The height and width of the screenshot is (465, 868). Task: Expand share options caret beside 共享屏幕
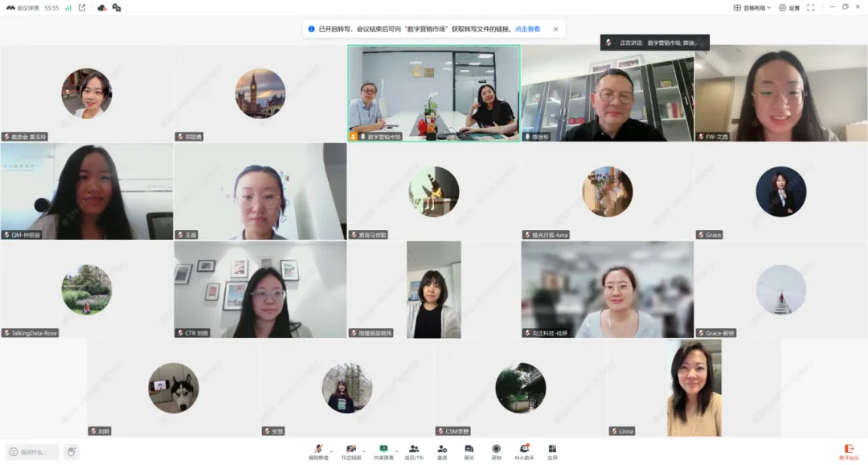pos(396,451)
